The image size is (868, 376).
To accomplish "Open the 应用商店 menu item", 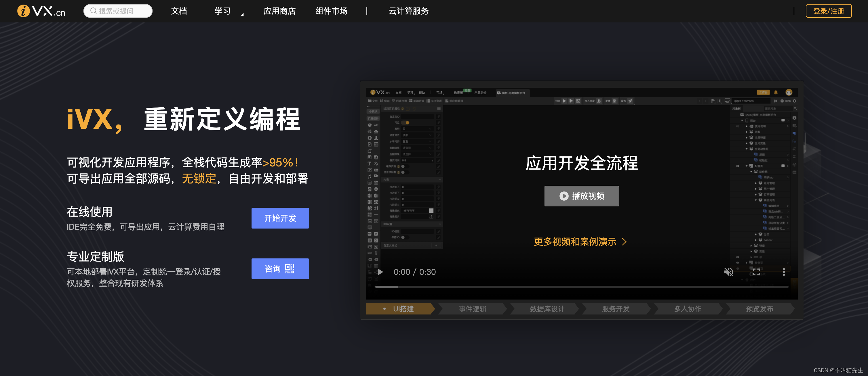I will tap(280, 11).
